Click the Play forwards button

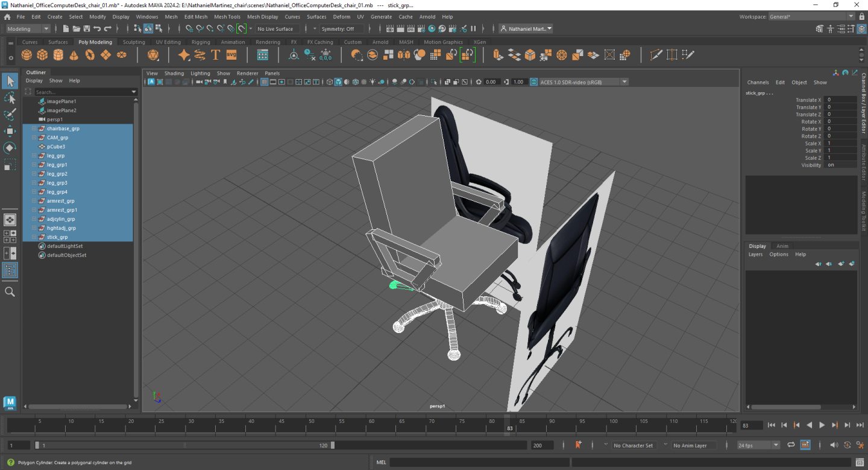(x=822, y=425)
